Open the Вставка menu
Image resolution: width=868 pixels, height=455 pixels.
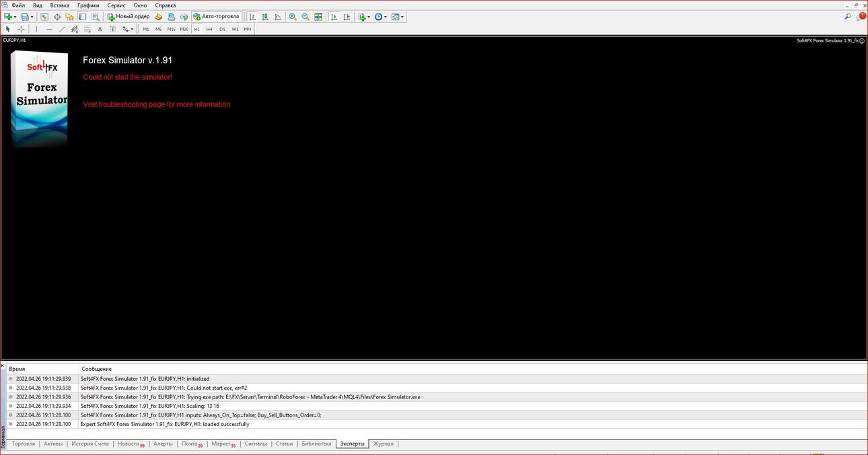60,5
